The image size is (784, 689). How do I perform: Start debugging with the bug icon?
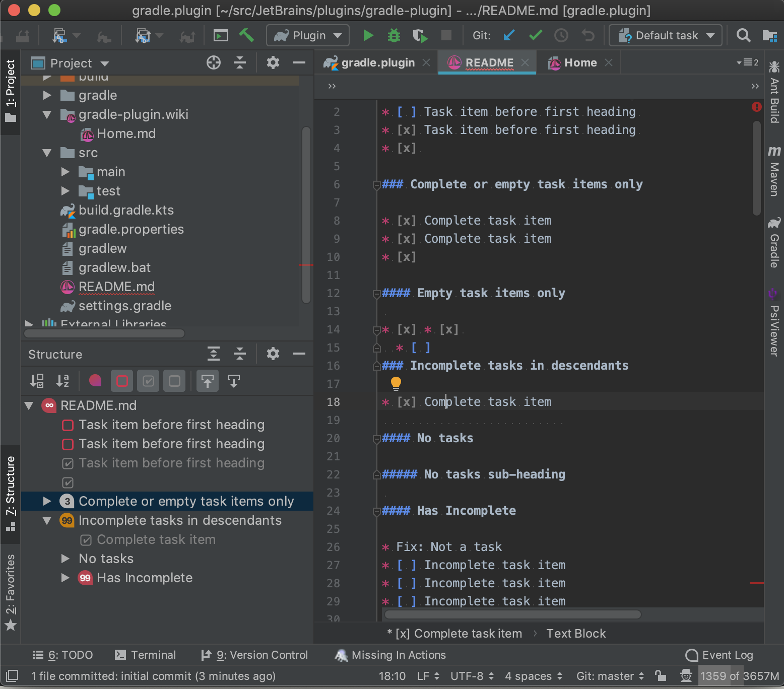click(394, 35)
